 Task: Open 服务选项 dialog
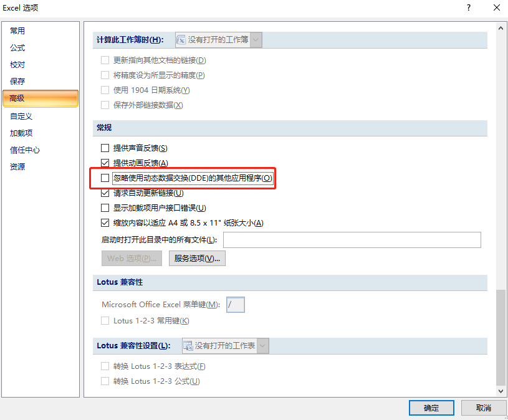click(x=197, y=259)
